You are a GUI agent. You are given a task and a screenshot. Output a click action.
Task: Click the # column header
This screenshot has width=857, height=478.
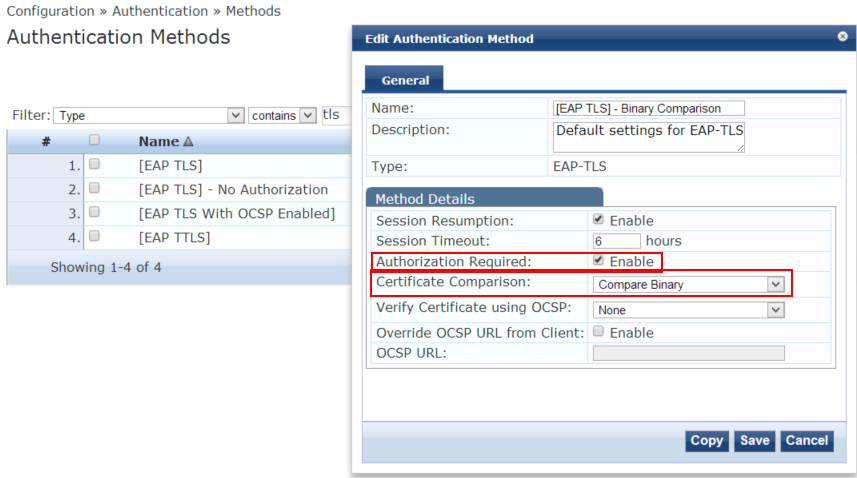[46, 141]
